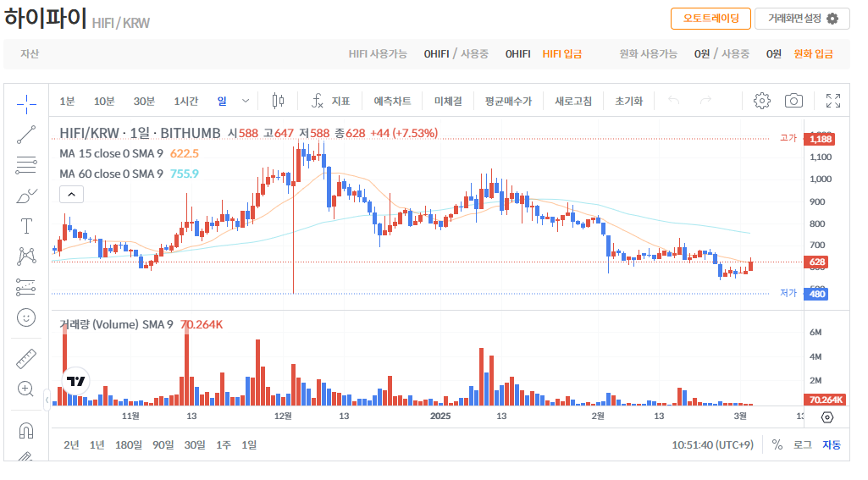Select the 일 daily interval

tap(222, 101)
